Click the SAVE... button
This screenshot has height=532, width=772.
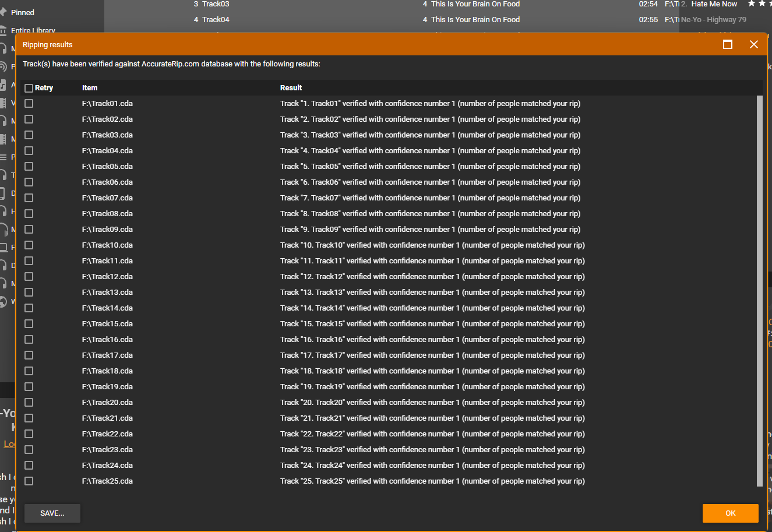tap(52, 513)
